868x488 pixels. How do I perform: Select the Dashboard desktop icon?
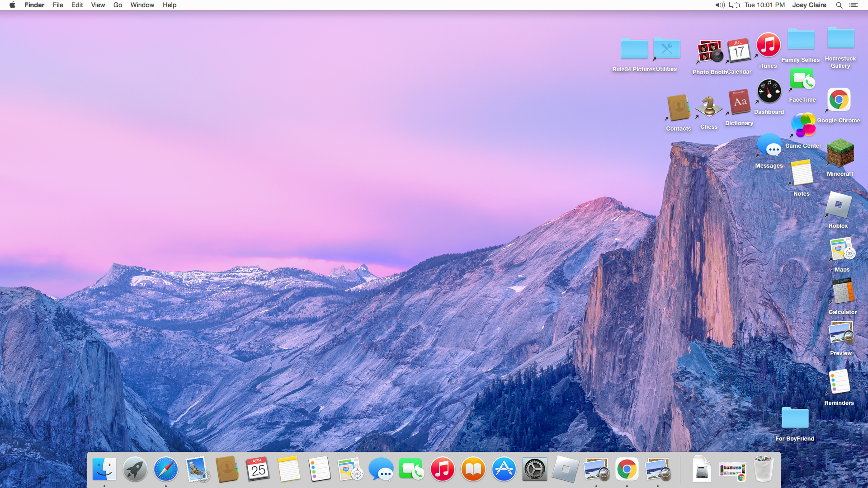point(769,91)
